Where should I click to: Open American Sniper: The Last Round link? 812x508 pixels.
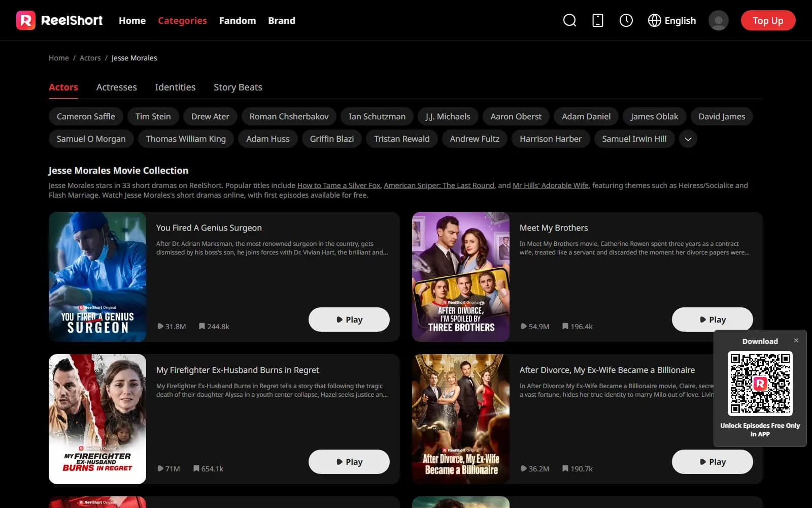[439, 185]
